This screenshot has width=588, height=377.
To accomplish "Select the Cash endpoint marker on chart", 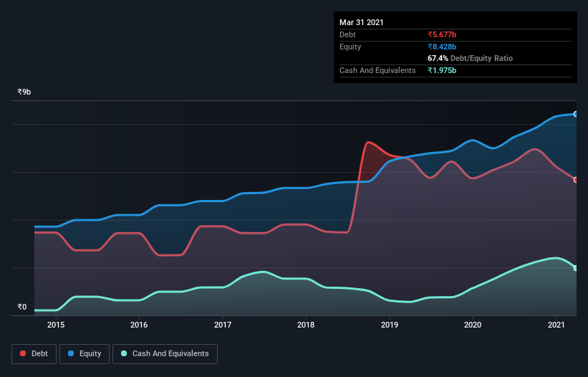I will [x=576, y=268].
